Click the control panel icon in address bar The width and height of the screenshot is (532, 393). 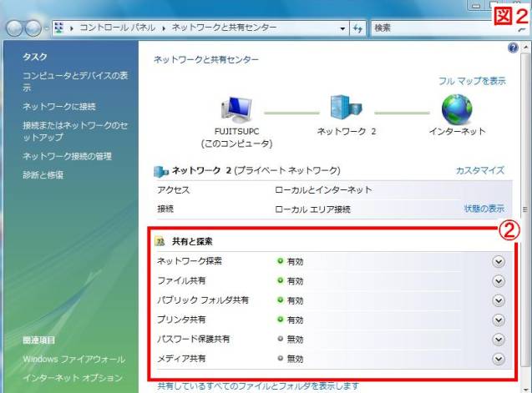58,28
